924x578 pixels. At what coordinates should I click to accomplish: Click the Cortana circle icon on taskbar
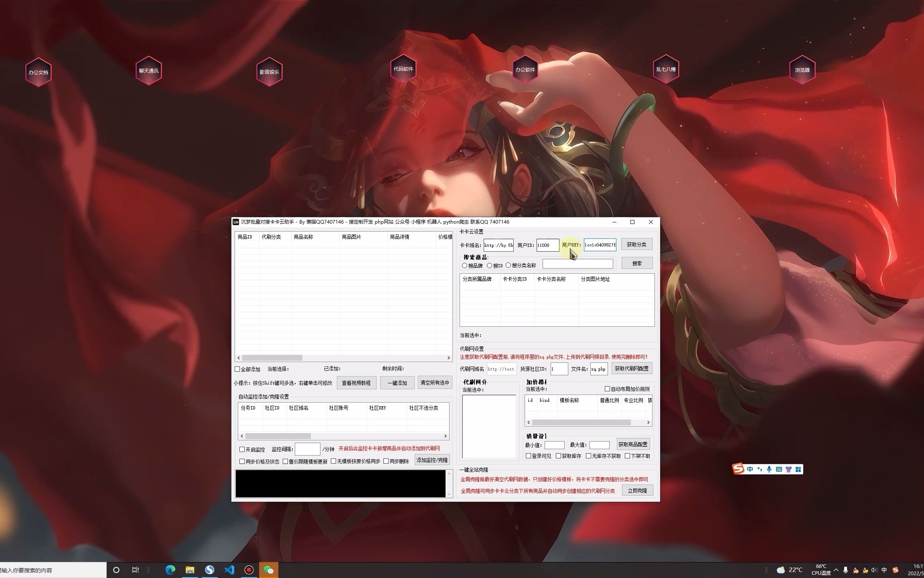coord(116,570)
